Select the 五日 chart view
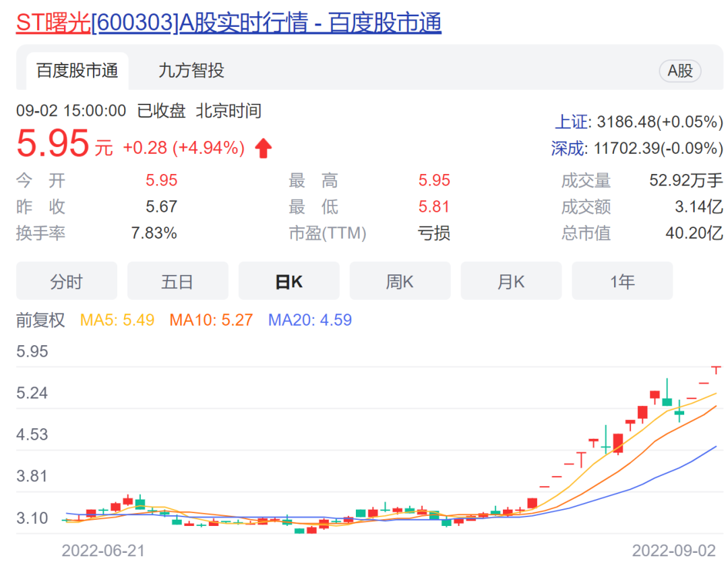Image resolution: width=728 pixels, height=563 pixels. click(177, 281)
